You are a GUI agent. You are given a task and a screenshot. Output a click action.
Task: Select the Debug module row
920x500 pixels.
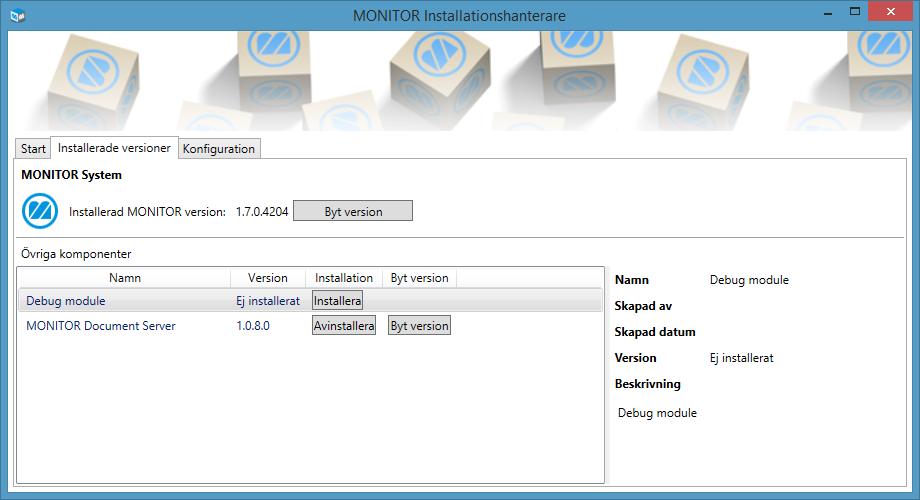click(310, 300)
